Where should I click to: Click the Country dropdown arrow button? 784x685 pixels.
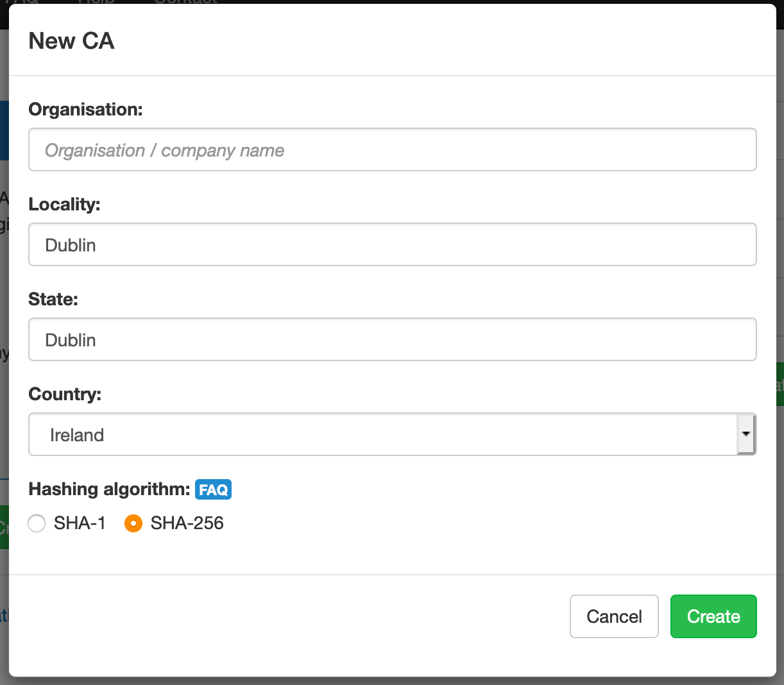tap(746, 434)
